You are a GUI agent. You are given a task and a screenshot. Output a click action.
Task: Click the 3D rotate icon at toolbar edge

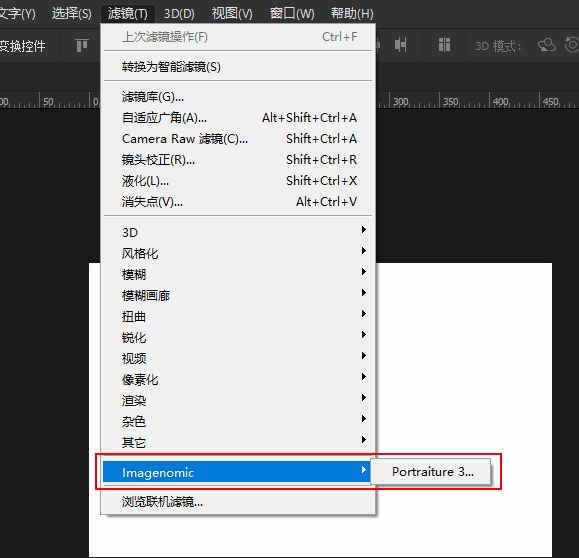(572, 45)
